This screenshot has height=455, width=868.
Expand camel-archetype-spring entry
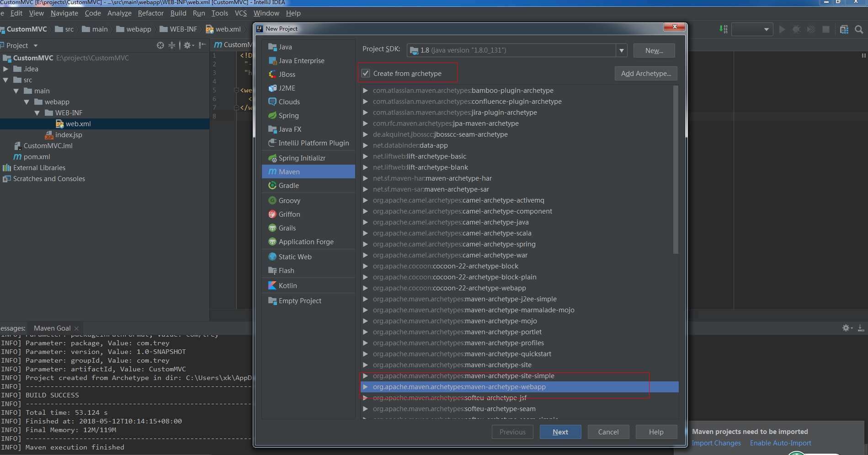[365, 244]
